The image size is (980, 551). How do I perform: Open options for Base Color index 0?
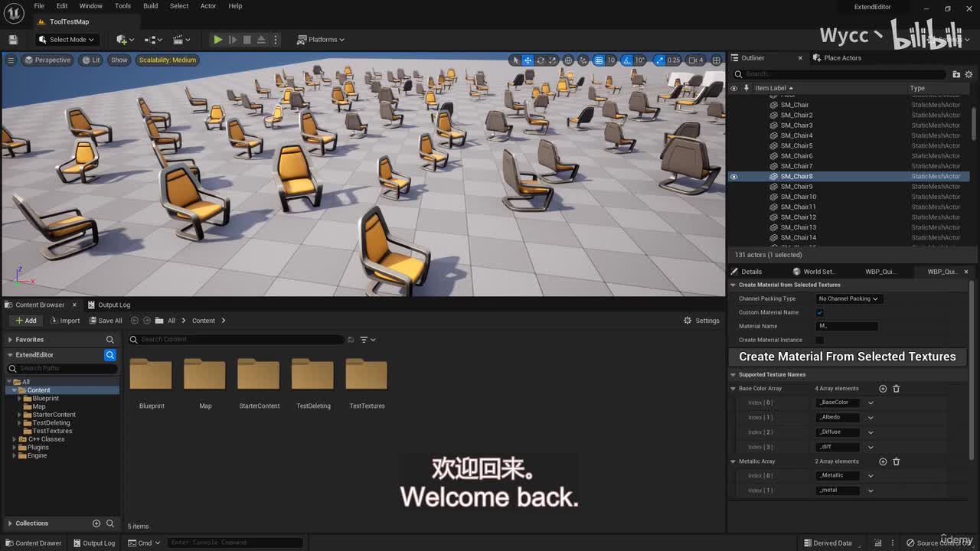pos(871,403)
